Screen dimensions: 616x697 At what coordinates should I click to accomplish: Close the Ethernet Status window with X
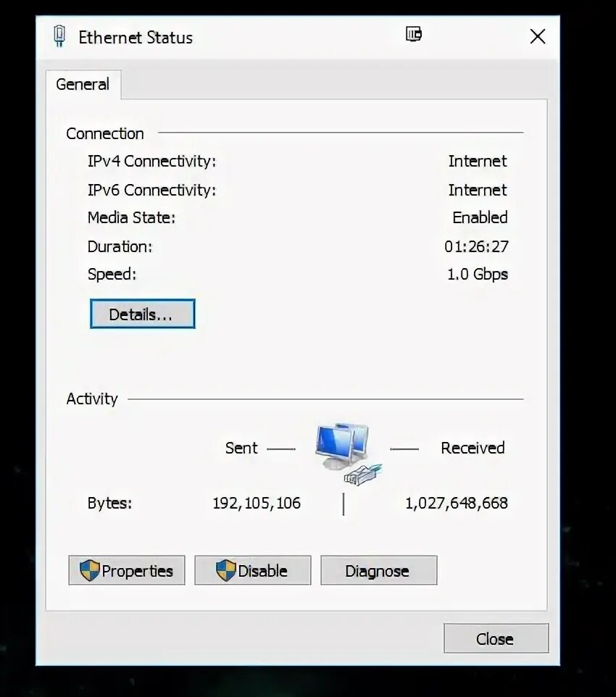(538, 36)
